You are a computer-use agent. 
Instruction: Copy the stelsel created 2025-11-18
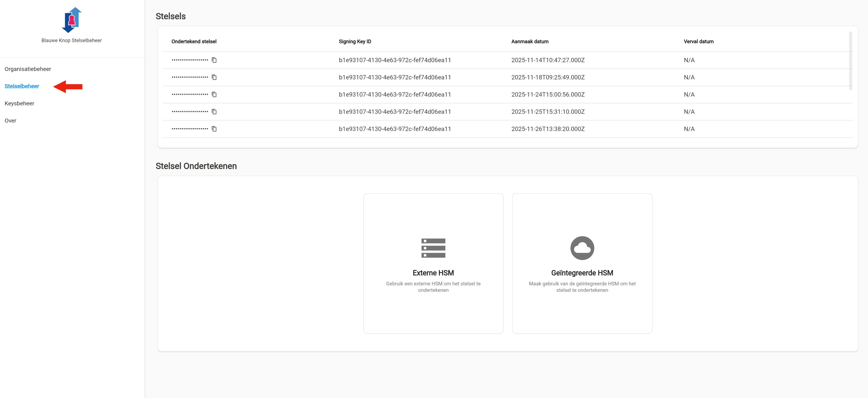214,77
